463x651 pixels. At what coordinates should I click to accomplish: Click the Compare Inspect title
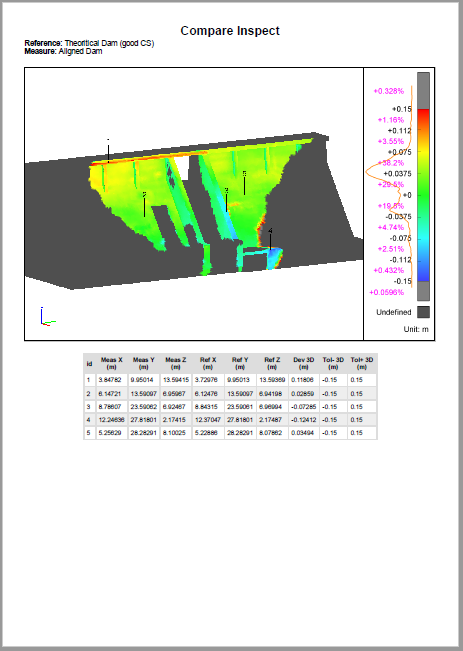pyautogui.click(x=230, y=31)
